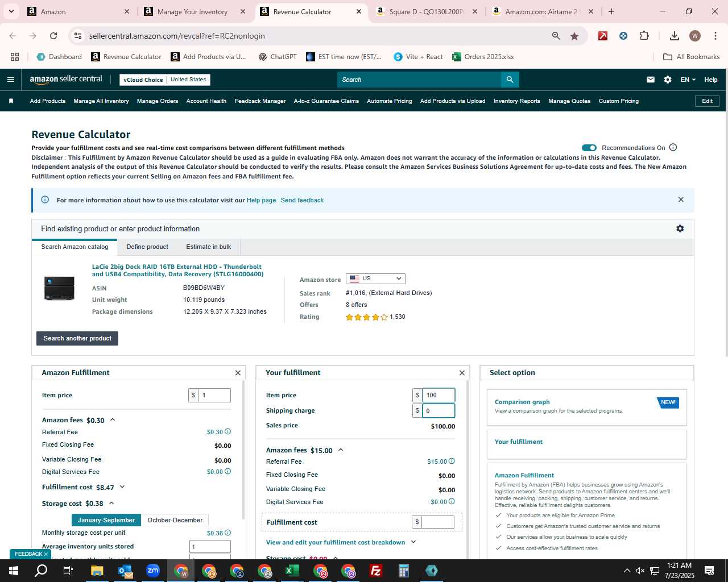Open Zoom from the taskbar
Viewport: 728px width, 582px height.
click(x=153, y=571)
